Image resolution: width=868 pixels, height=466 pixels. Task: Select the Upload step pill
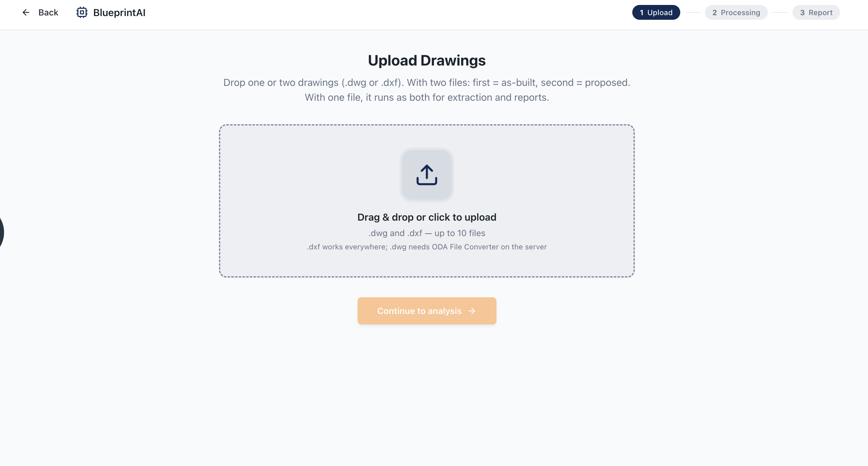(x=656, y=12)
